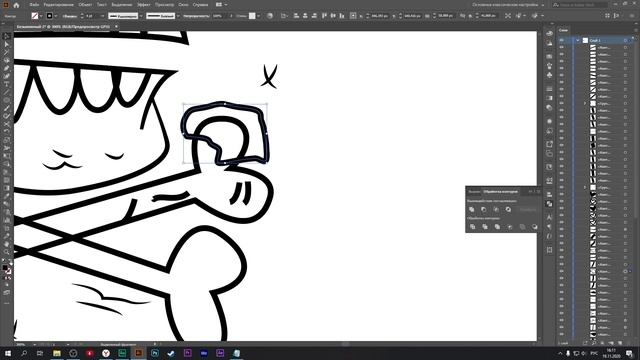Click Merge in the Pathfinder panel
Viewport: 640px width, 360px height.
point(497,227)
